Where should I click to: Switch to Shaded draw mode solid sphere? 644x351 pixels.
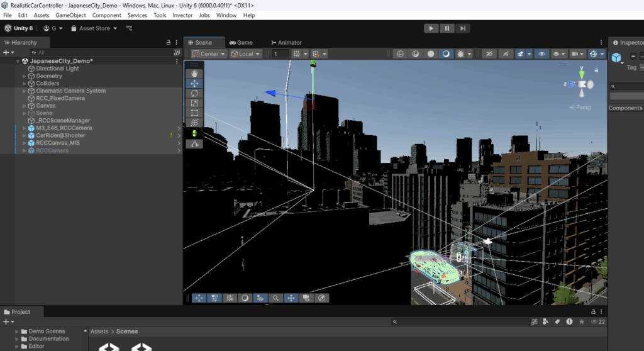(430, 54)
